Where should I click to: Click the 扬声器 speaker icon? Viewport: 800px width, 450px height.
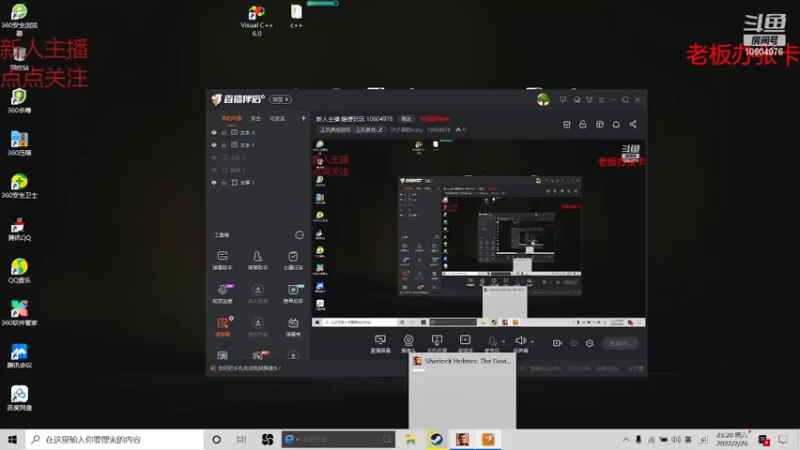(x=520, y=341)
